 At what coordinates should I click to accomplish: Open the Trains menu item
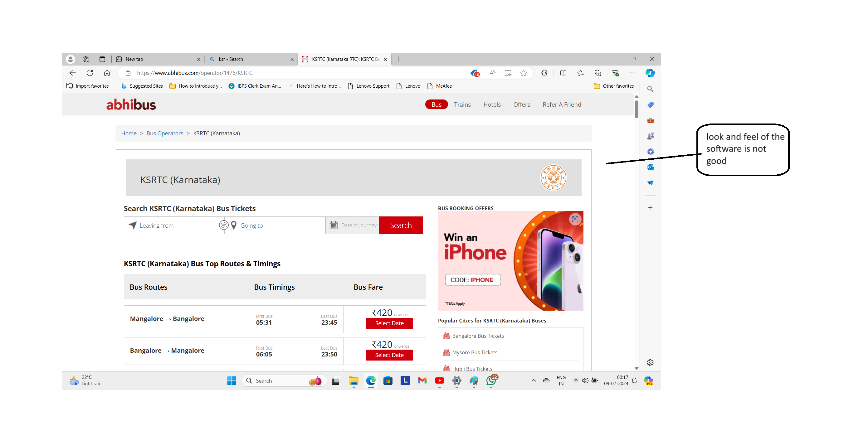(462, 104)
